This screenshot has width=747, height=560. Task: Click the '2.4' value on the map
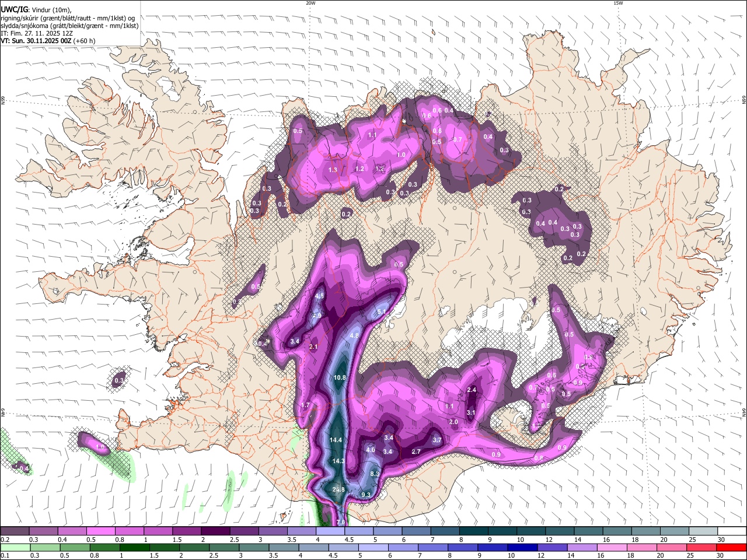(x=472, y=390)
